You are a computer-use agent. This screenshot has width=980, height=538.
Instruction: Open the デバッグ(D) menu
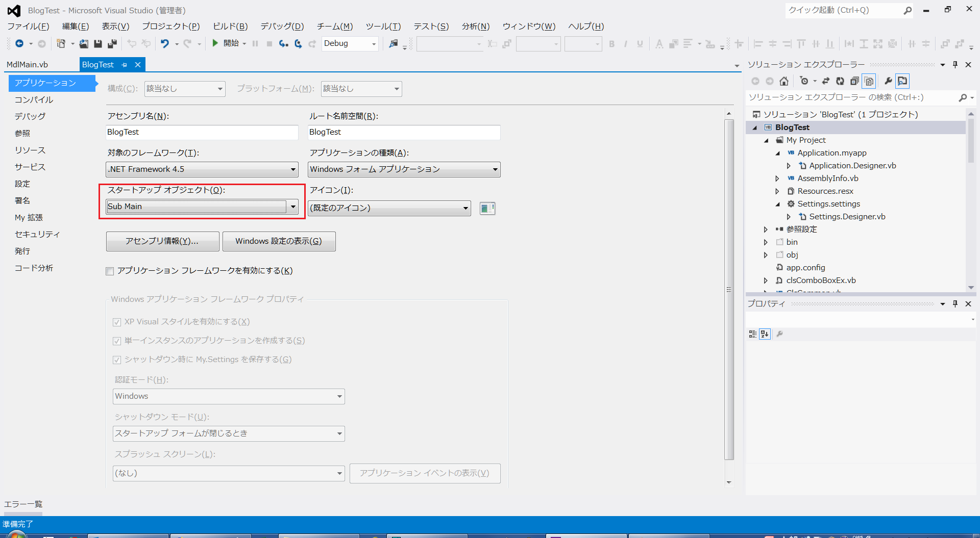282,27
